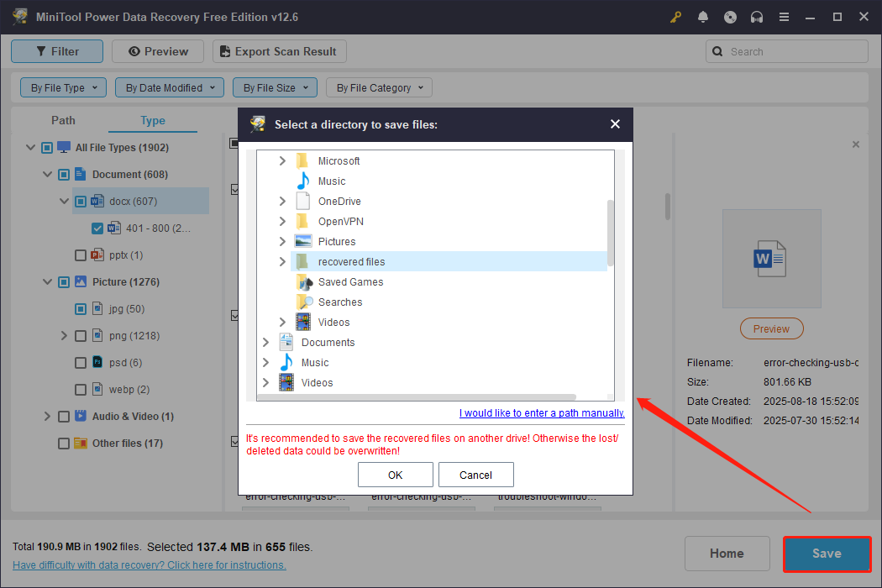Viewport: 882px width, 588px height.
Task: Click the key register icon in title bar
Action: [x=675, y=17]
